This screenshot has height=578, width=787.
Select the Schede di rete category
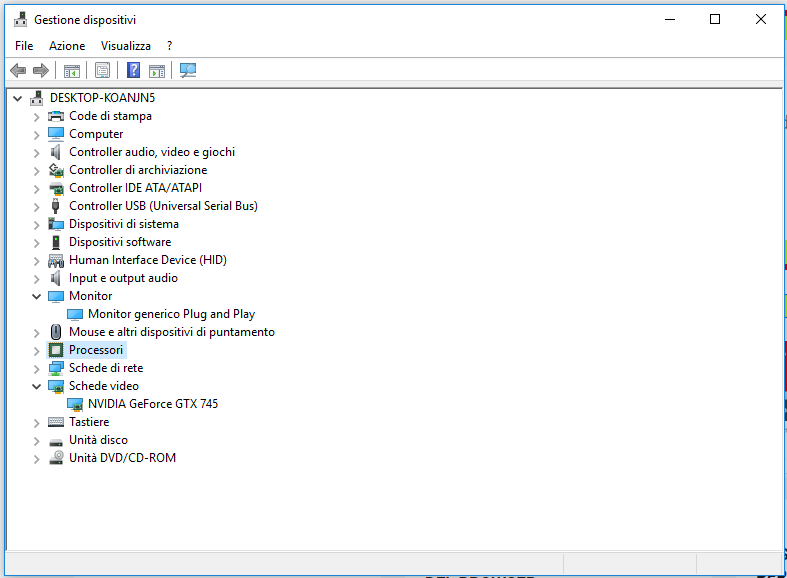[105, 368]
